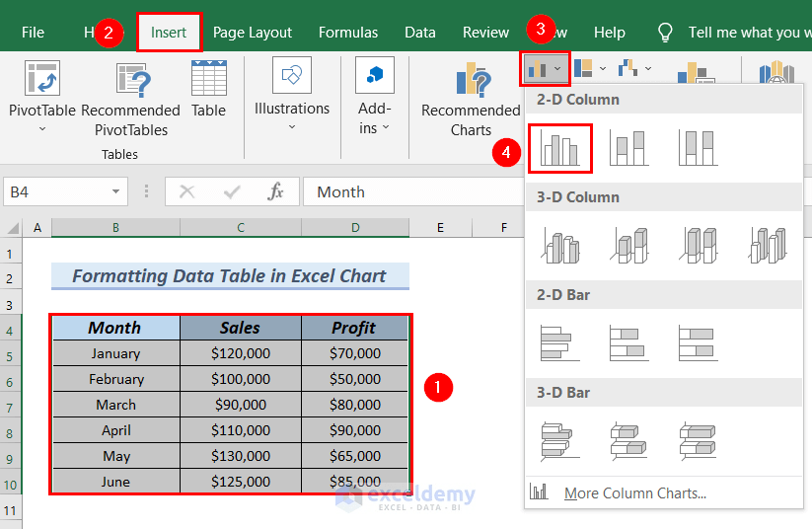Select column A header

click(37, 227)
